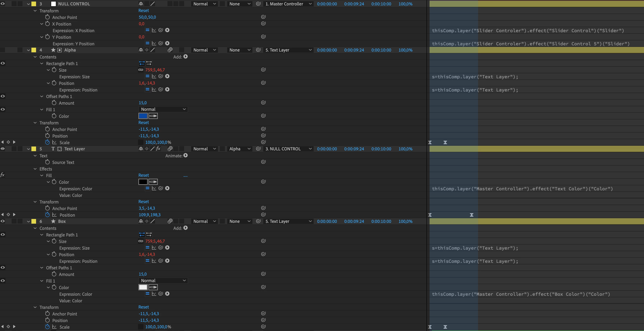Select the second Position keyframe on the Text Layer
The width and height of the screenshot is (644, 331).
click(x=471, y=215)
